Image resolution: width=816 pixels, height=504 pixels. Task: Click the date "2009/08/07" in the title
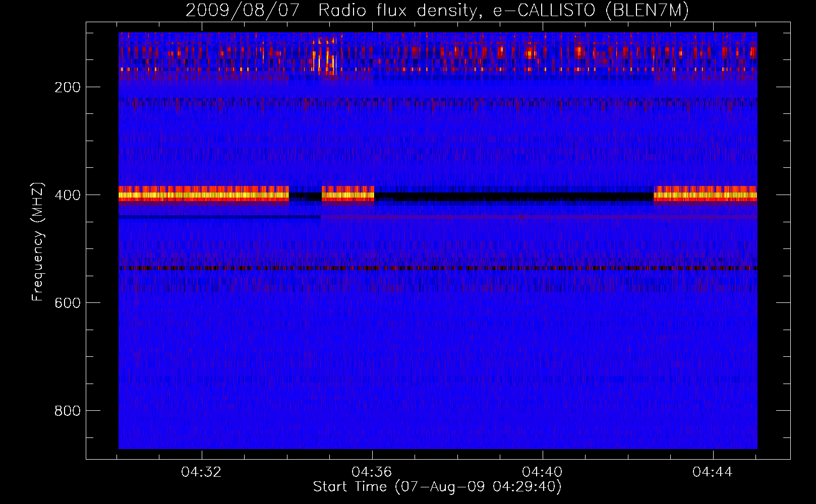click(243, 11)
